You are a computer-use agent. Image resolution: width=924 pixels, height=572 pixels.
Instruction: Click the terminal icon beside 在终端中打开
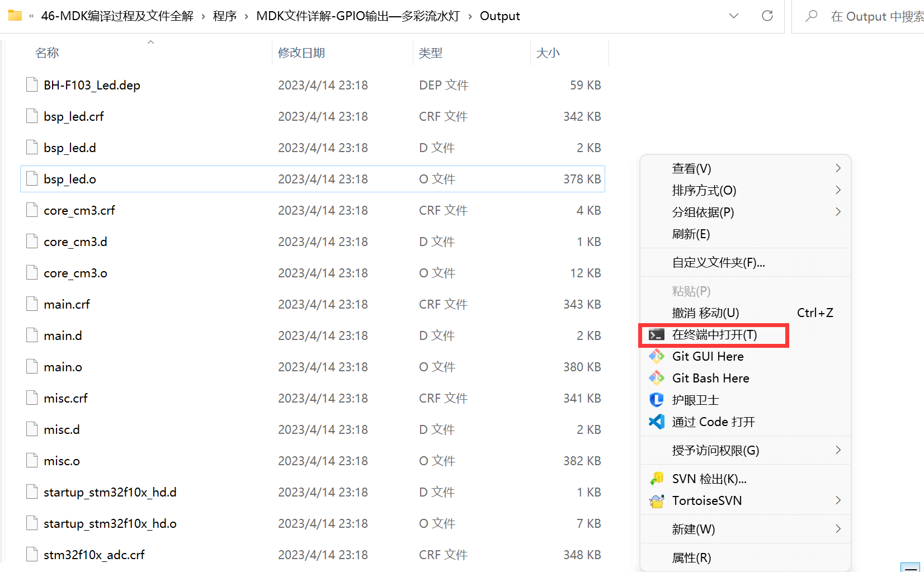pos(656,335)
